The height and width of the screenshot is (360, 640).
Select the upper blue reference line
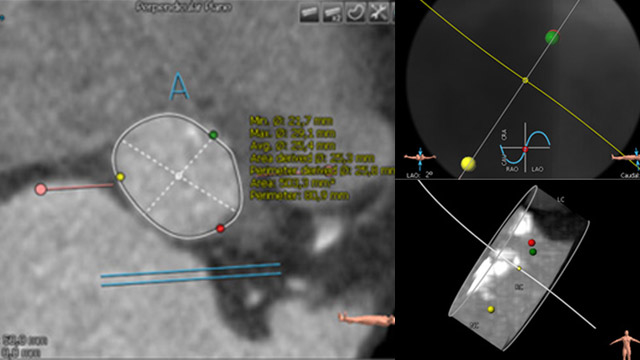pyautogui.click(x=191, y=270)
